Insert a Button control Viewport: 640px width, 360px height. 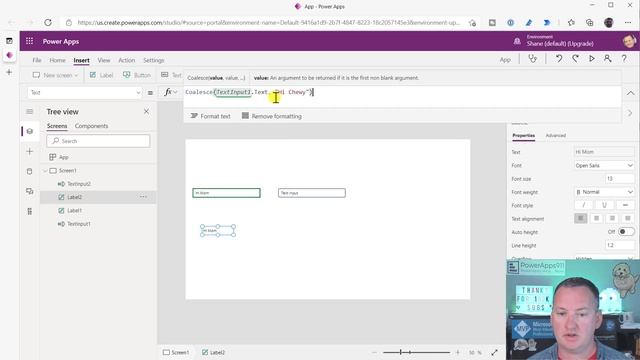click(x=137, y=75)
